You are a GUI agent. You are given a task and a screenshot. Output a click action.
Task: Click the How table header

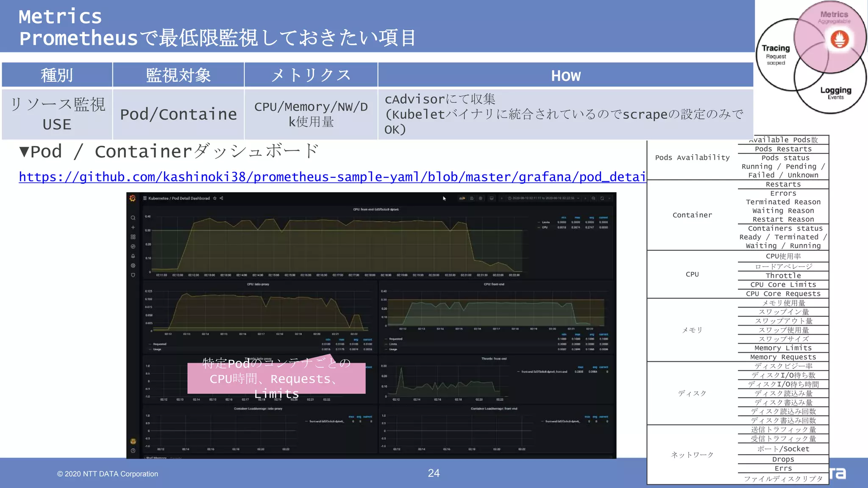(566, 75)
